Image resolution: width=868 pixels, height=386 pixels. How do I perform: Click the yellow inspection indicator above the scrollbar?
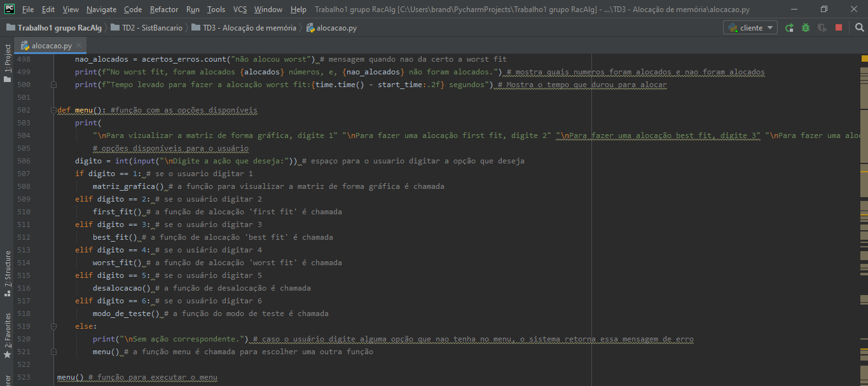[864, 59]
